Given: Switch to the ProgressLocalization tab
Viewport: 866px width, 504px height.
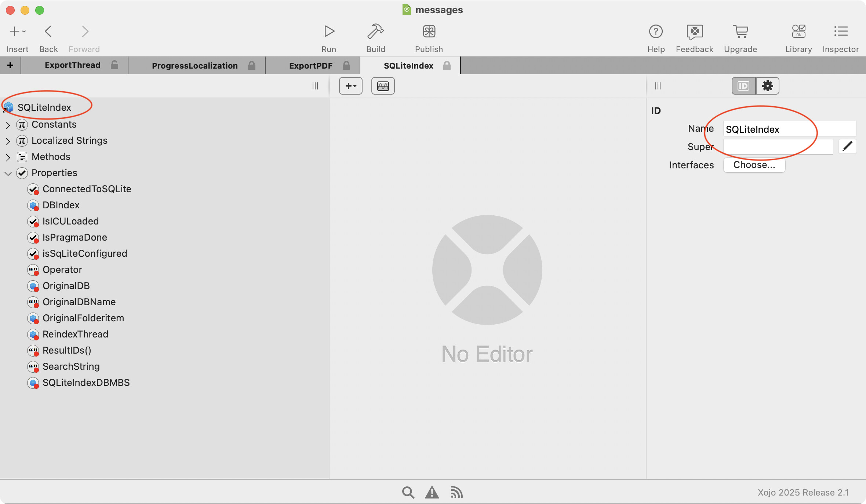Looking at the screenshot, I should 194,66.
